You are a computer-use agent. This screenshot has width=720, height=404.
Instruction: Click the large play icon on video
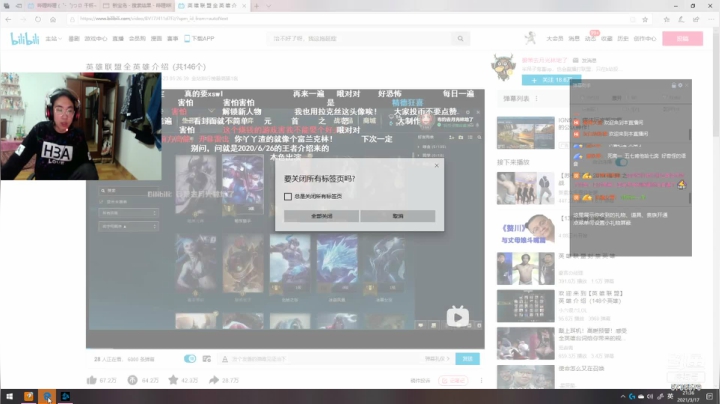(458, 316)
